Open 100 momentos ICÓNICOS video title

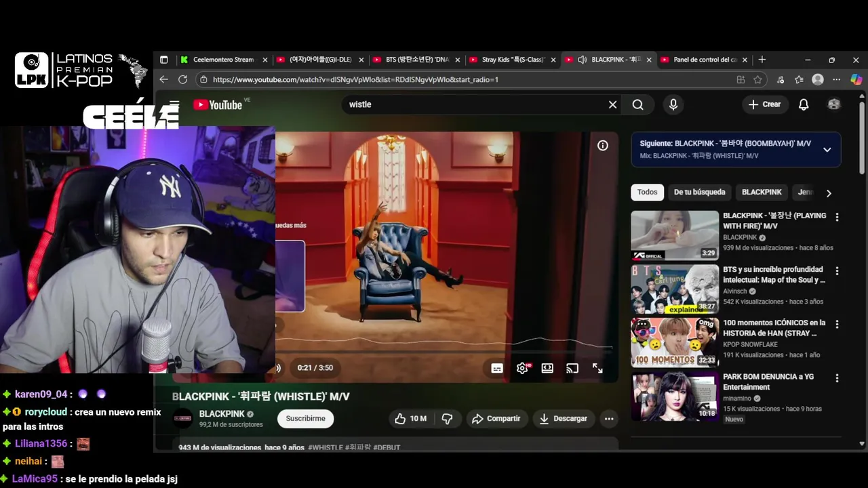tap(774, 328)
